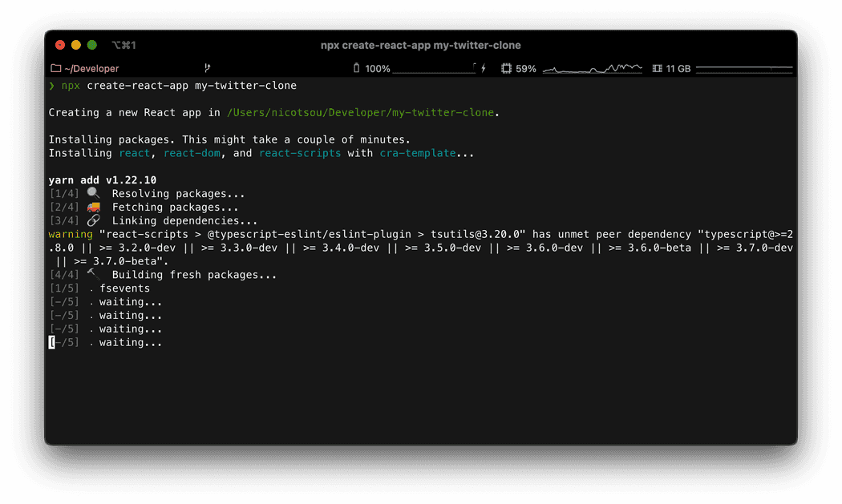
Task: Click the battery icon in the status bar
Action: 355,68
